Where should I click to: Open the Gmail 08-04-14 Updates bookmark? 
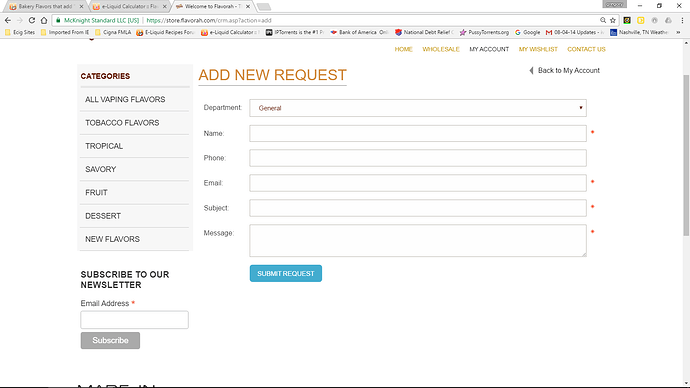point(575,32)
